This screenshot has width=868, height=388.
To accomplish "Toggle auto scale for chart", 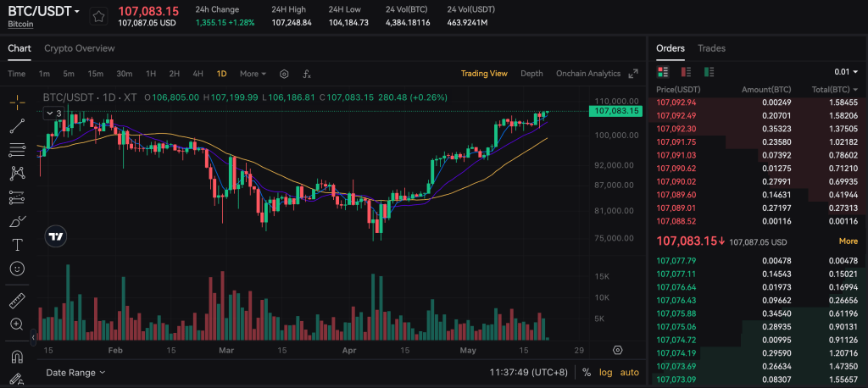I will 629,372.
